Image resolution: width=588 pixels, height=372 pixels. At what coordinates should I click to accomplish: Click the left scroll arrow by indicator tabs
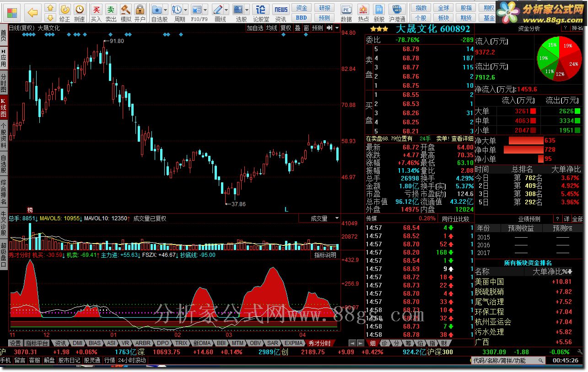point(351,343)
